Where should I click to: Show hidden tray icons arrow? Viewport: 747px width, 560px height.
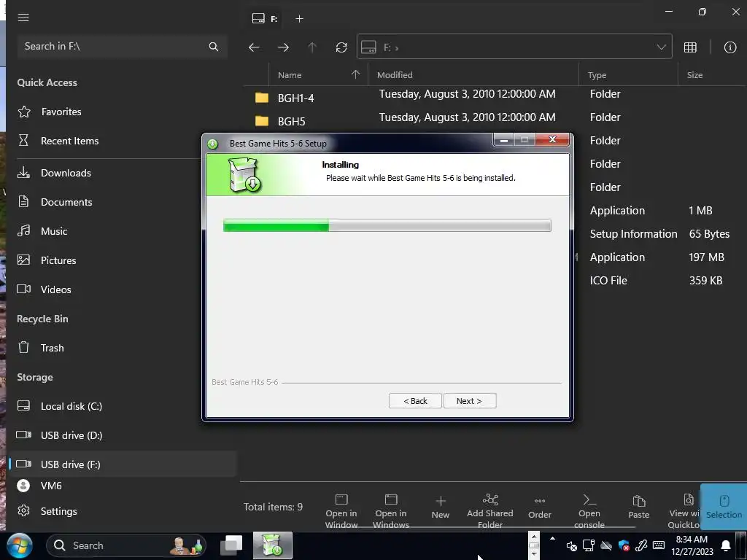(x=552, y=539)
